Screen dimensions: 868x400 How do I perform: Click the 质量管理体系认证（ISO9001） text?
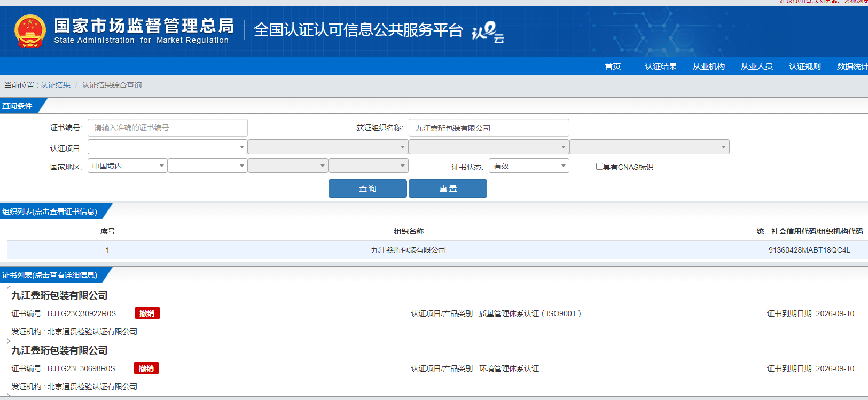tap(530, 313)
